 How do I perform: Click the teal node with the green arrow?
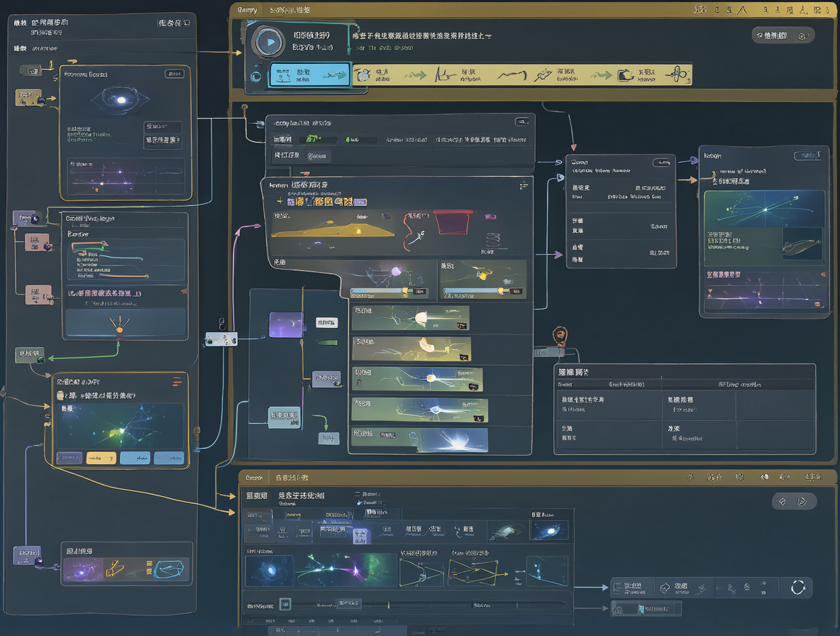pyautogui.click(x=284, y=417)
